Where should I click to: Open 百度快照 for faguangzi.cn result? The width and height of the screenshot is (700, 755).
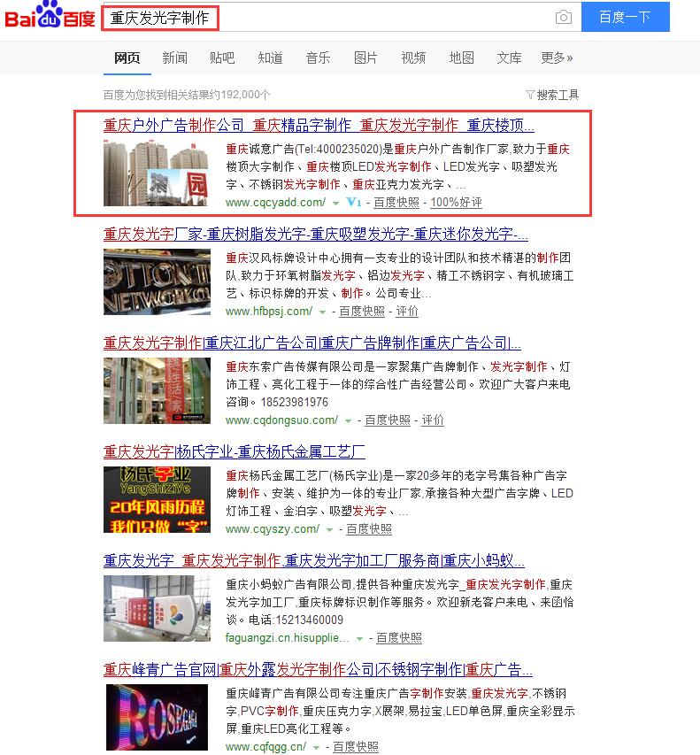point(398,638)
